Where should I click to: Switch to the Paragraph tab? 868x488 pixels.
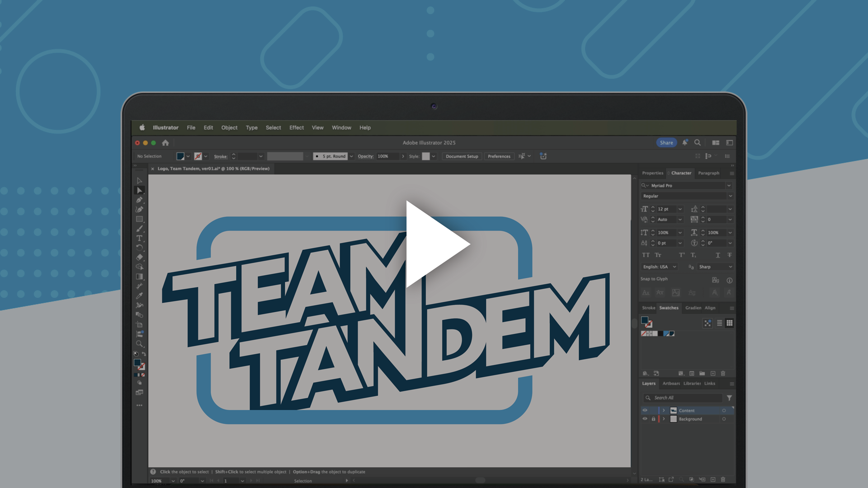click(708, 173)
